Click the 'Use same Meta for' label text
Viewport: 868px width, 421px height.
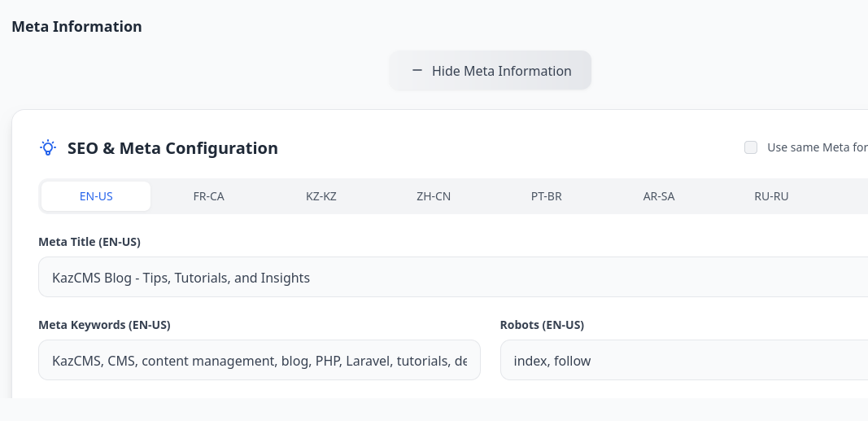(x=816, y=147)
